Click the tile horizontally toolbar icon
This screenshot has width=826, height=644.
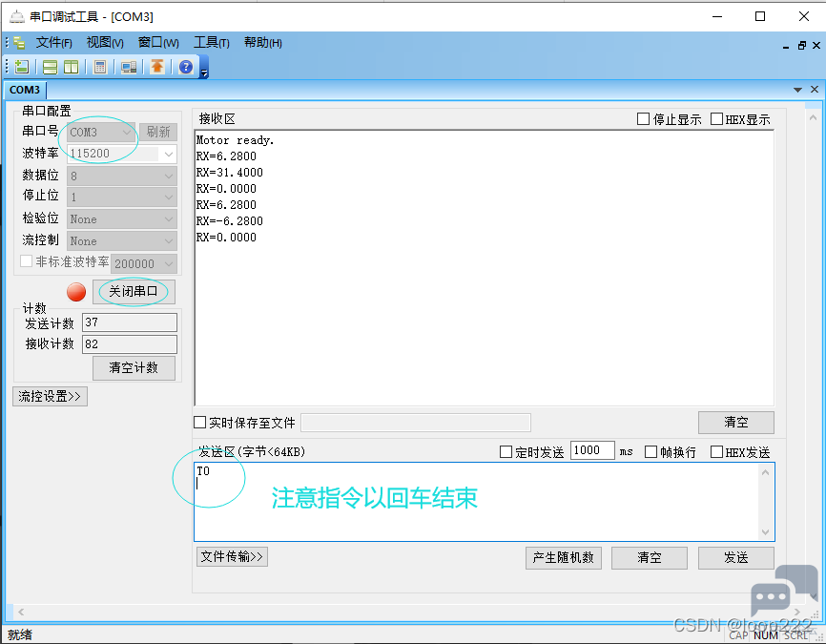click(x=50, y=67)
